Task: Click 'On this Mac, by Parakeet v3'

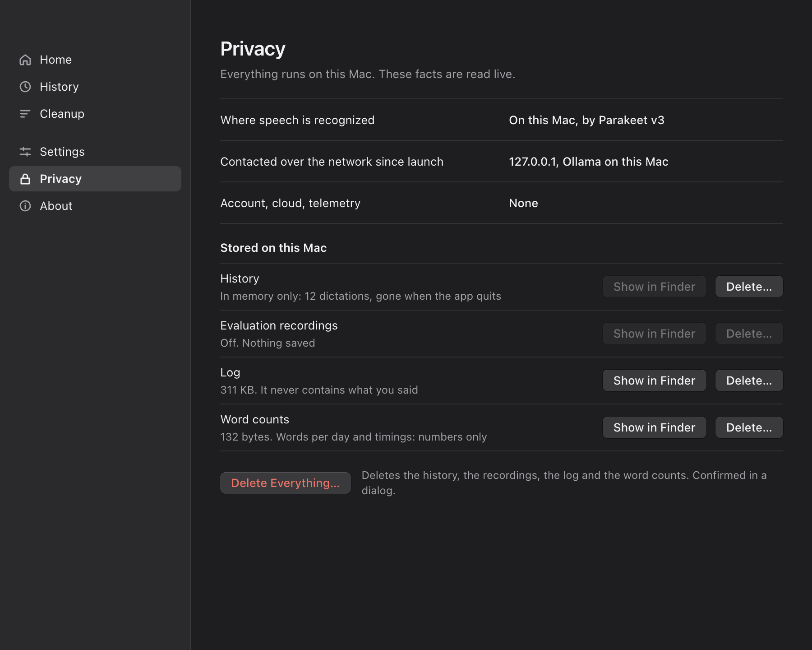Action: click(x=586, y=120)
